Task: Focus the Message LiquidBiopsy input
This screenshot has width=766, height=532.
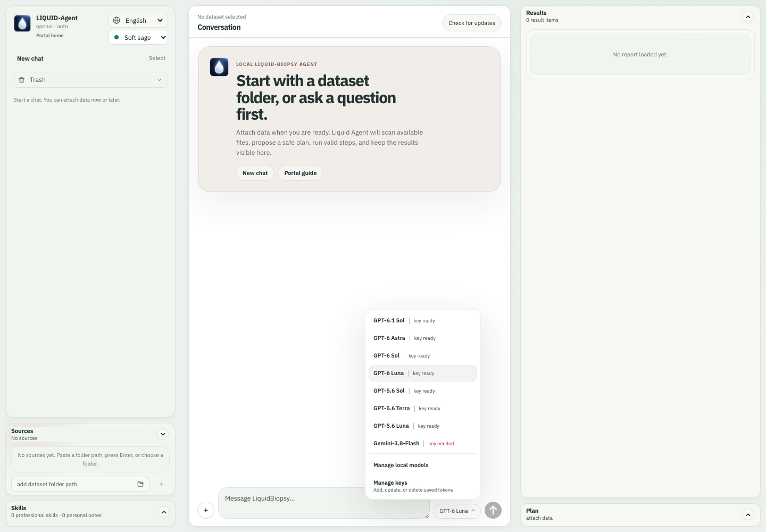Action: pos(324,503)
